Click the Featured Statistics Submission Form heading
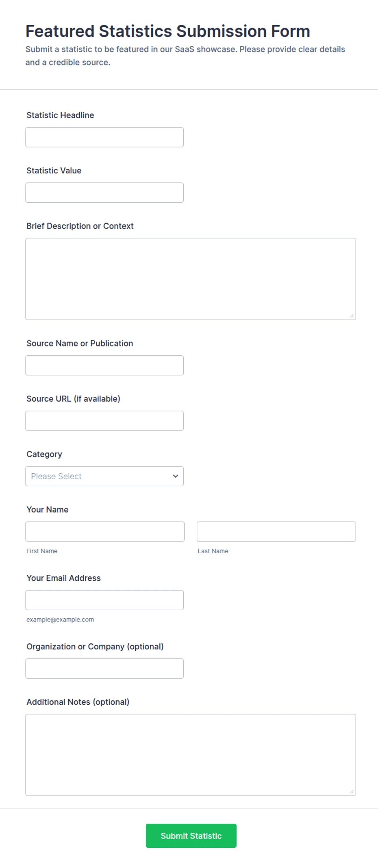The image size is (378, 868). 168,31
